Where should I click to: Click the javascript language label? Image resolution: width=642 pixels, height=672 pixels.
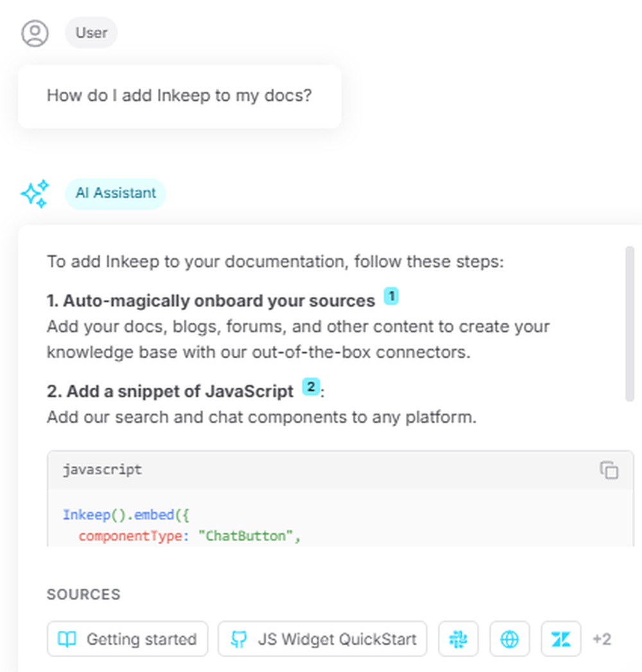pyautogui.click(x=102, y=470)
